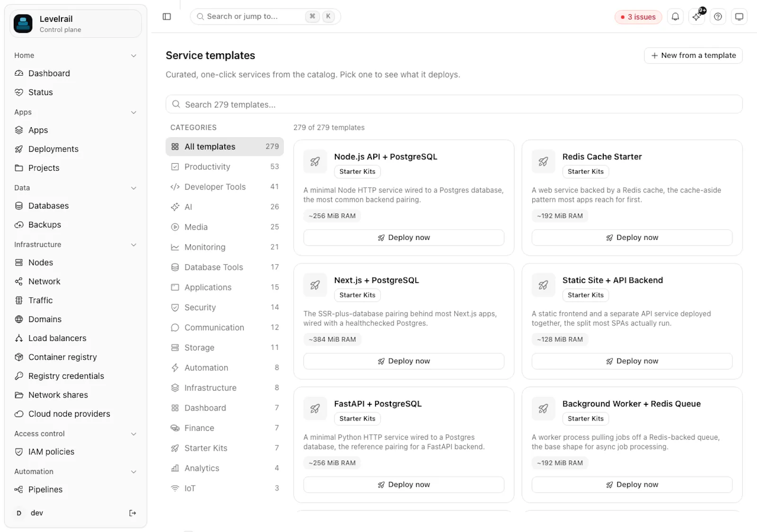Click the Redis Cache Starter rocket icon
Viewport: 757px width, 532px height.
coord(543,162)
